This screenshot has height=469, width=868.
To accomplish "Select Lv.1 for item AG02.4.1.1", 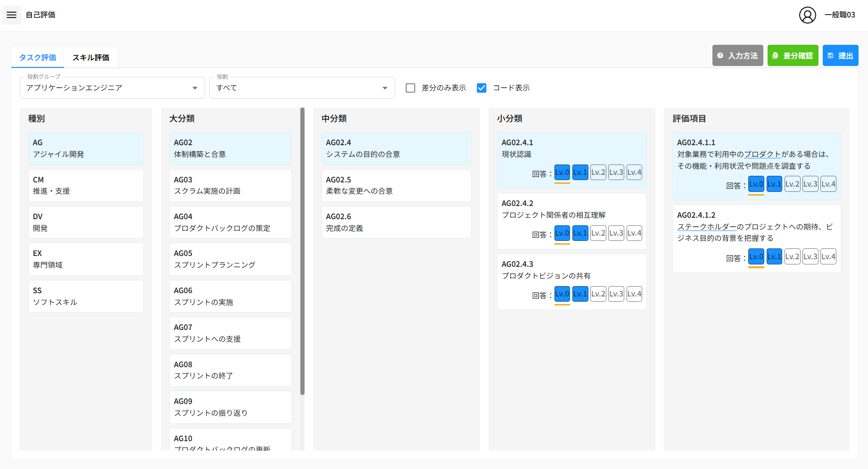I will tap(774, 184).
